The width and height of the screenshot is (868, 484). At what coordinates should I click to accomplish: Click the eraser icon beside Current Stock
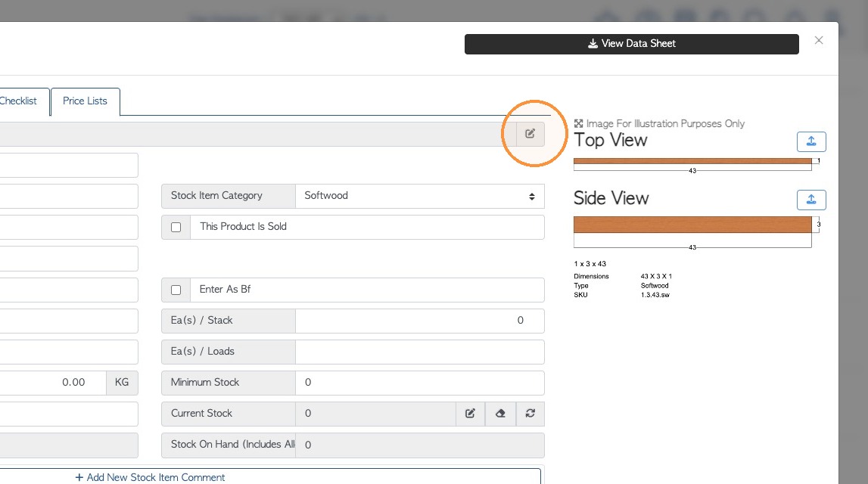coord(500,414)
